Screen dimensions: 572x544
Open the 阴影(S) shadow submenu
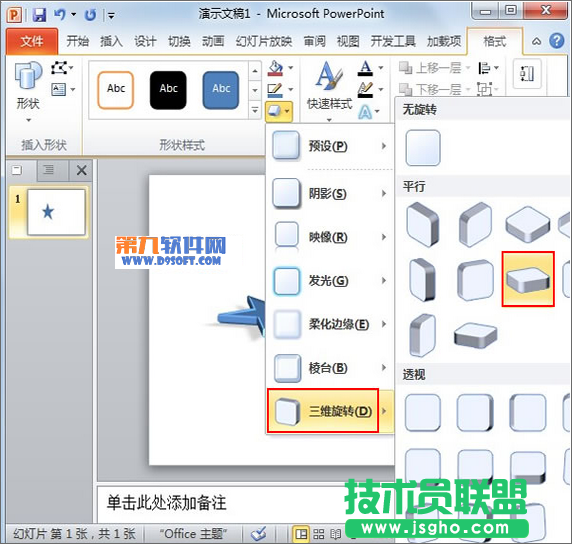pyautogui.click(x=329, y=193)
